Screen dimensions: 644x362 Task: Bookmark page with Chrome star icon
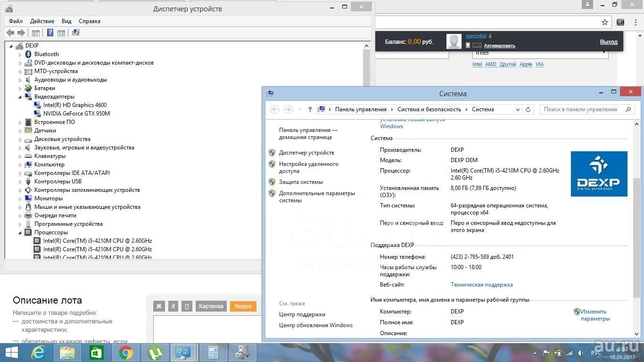click(x=605, y=22)
